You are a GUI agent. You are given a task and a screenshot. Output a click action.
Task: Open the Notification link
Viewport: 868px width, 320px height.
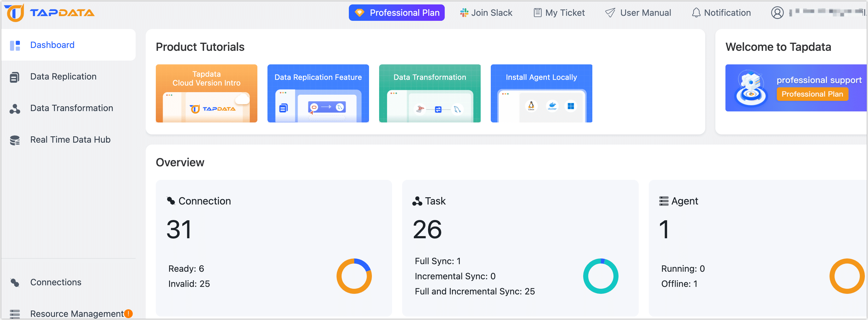click(x=721, y=13)
